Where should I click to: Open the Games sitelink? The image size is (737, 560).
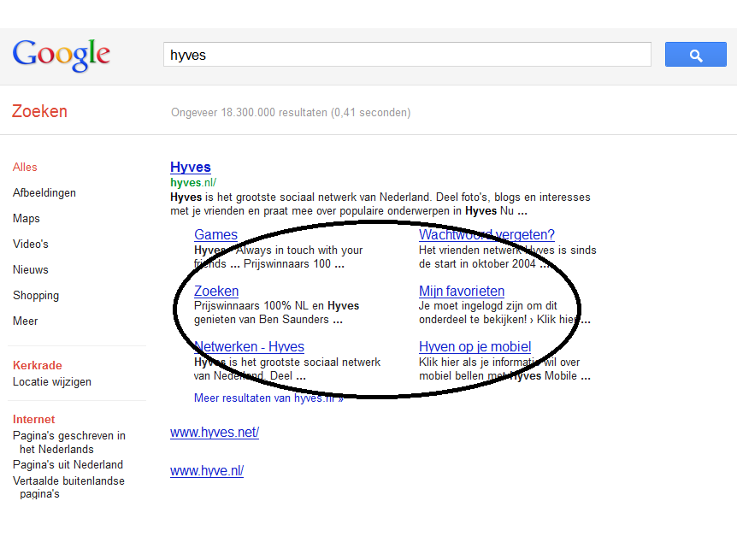coord(215,234)
